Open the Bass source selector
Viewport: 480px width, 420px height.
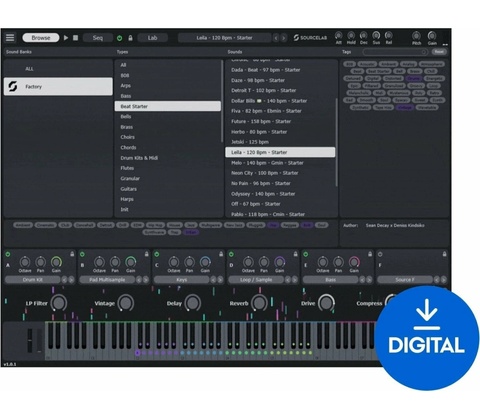pos(330,280)
